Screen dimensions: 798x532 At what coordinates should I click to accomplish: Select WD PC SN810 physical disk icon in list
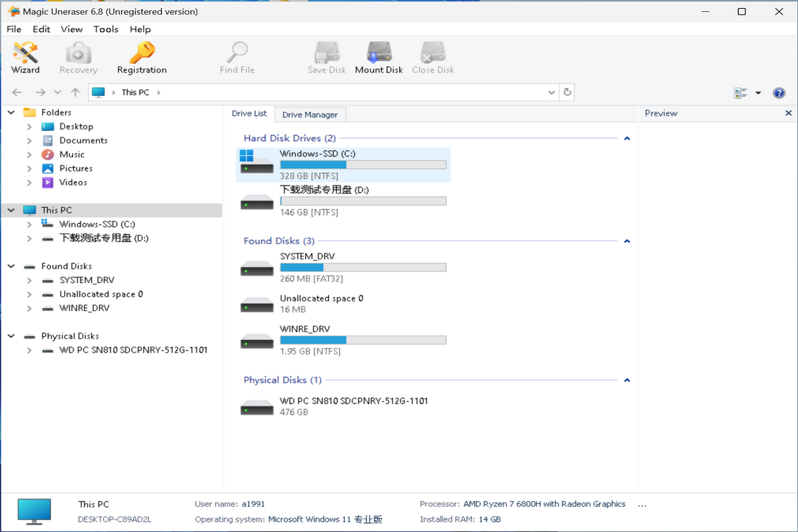point(256,407)
